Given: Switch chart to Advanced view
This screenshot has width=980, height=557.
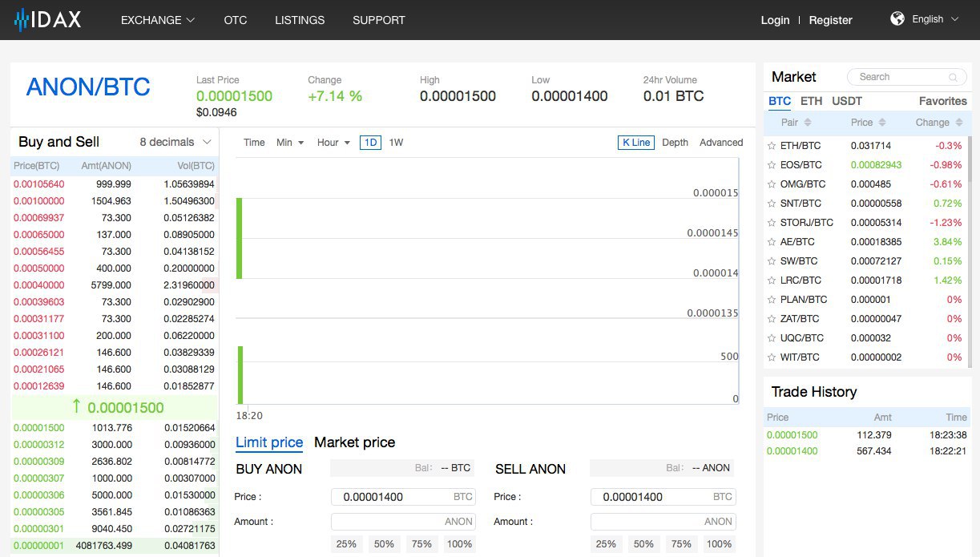Looking at the screenshot, I should pos(721,143).
